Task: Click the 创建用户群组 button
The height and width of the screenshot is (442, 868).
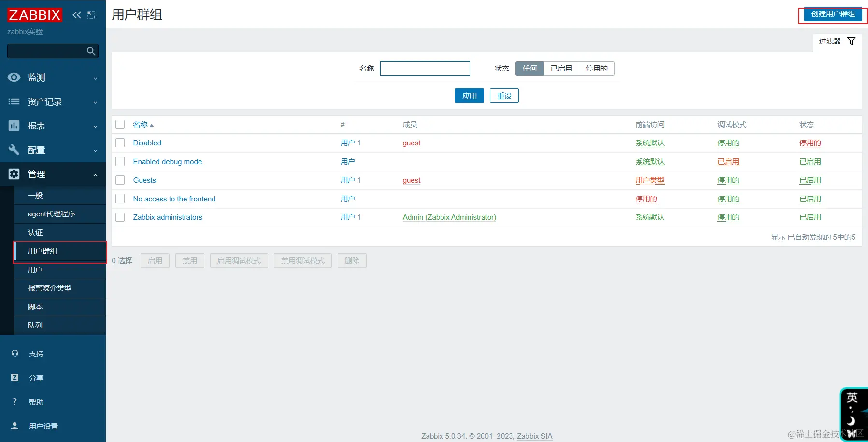Action: point(833,14)
